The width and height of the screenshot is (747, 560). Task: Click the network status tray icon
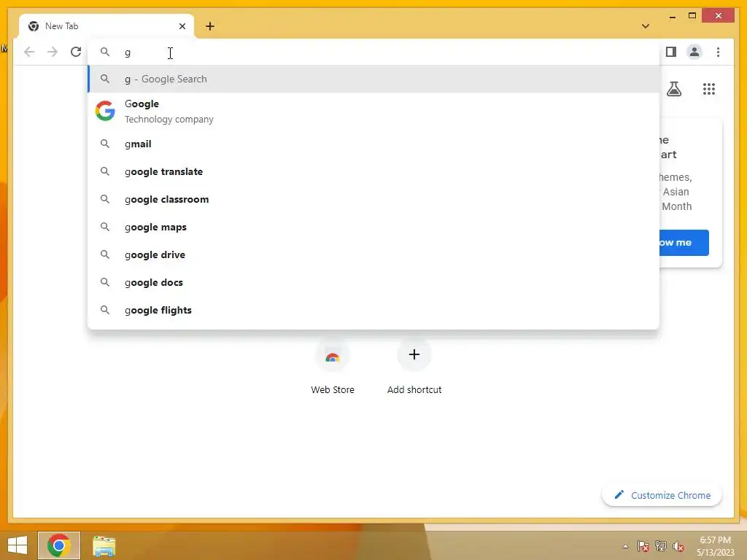[x=661, y=546]
